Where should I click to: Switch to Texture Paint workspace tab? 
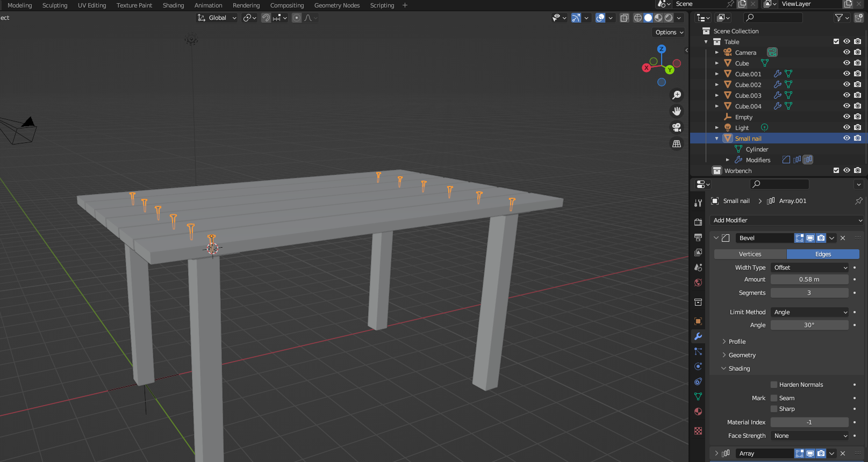134,5
